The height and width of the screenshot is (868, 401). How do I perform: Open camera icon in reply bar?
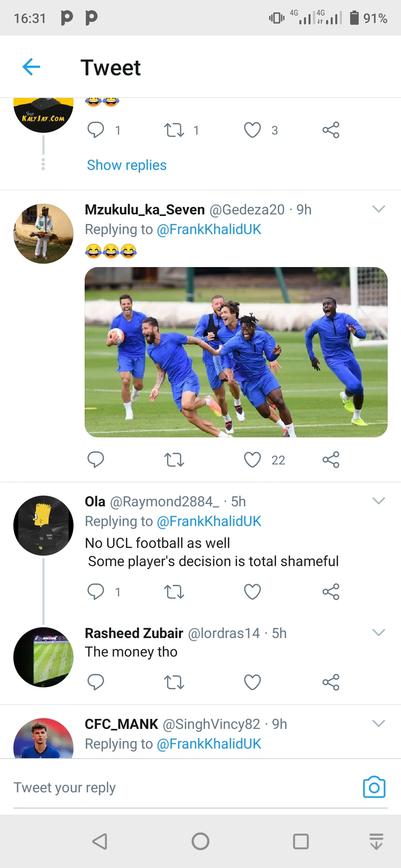pos(374,787)
